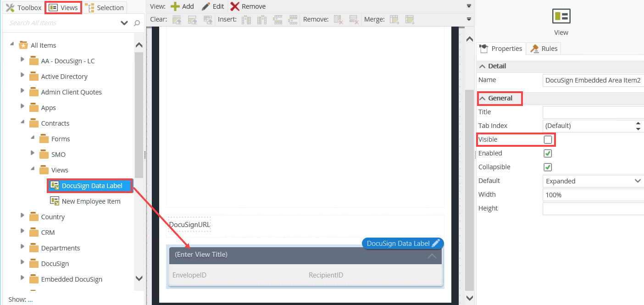
Task: Select the DocuSign Data Label view
Action: pos(90,186)
